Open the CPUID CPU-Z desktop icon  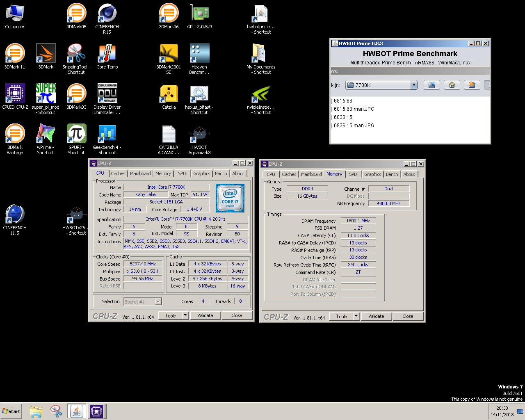click(15, 97)
